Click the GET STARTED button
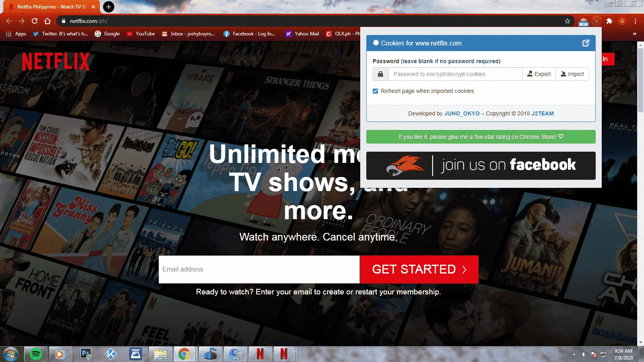 coord(419,269)
